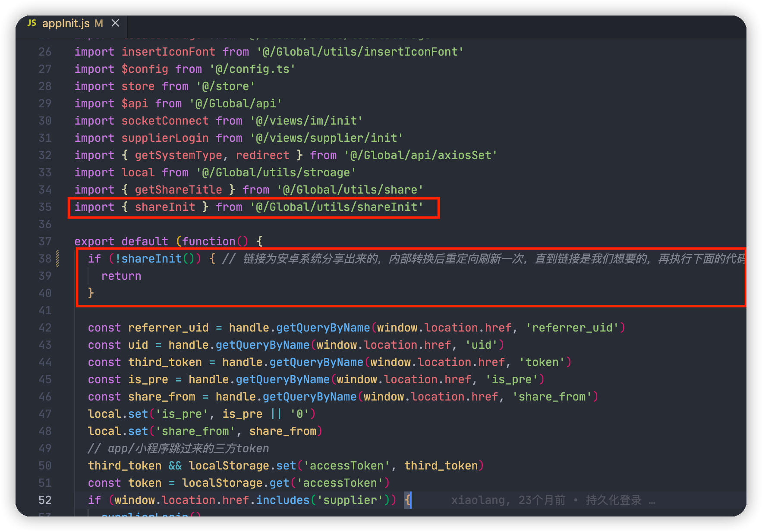Click 'uid' constant name on line 43
This screenshot has height=532, width=762.
pyautogui.click(x=138, y=345)
